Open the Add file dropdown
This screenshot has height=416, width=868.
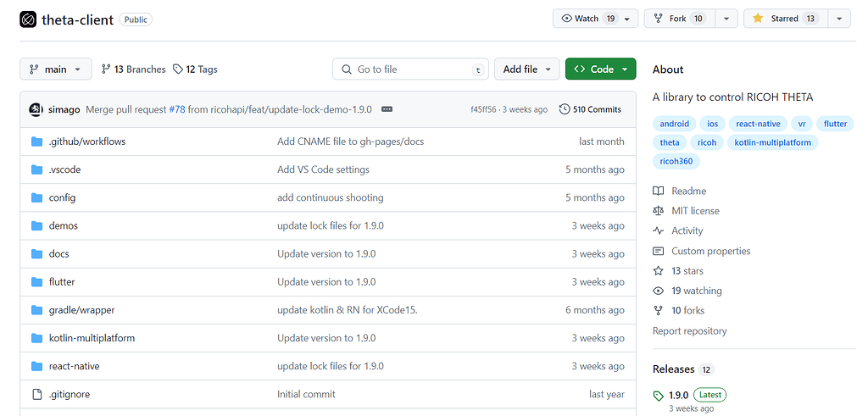[527, 69]
